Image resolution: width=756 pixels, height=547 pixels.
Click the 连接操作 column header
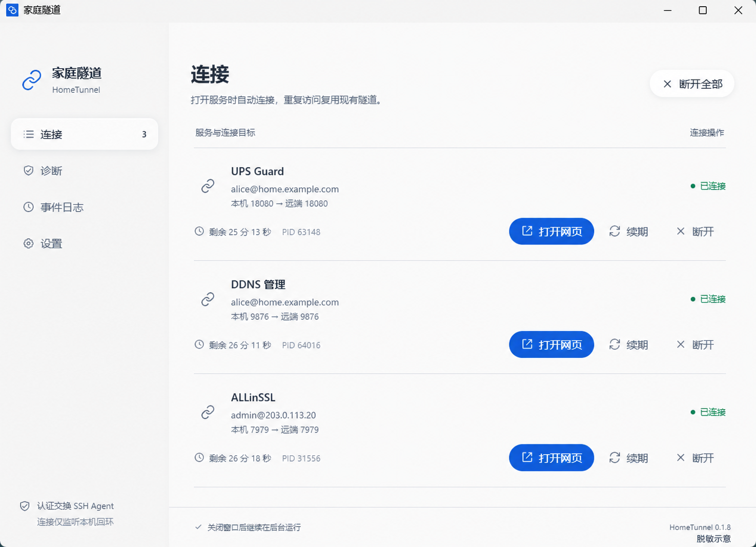point(707,133)
